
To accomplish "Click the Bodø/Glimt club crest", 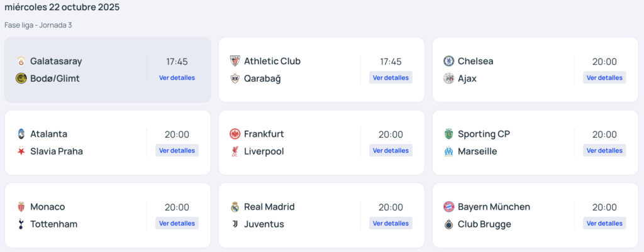I will [x=21, y=79].
